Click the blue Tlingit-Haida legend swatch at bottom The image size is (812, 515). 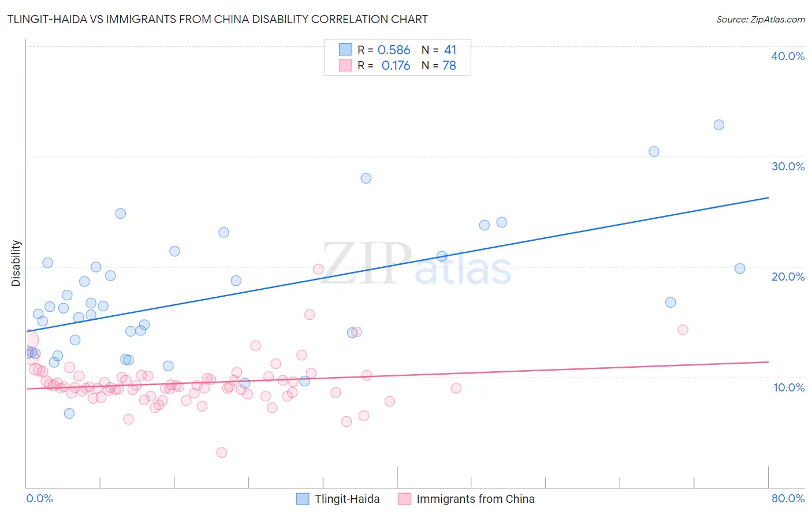tap(303, 499)
